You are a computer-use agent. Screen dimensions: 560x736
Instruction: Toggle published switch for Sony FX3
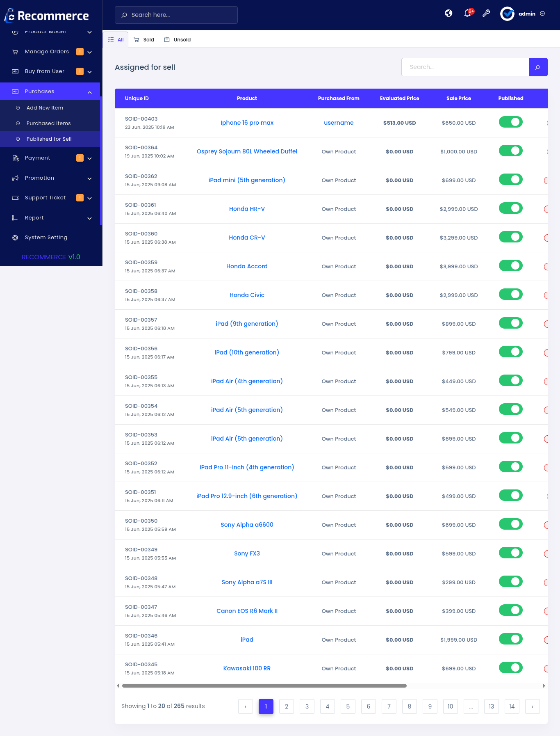click(x=511, y=553)
